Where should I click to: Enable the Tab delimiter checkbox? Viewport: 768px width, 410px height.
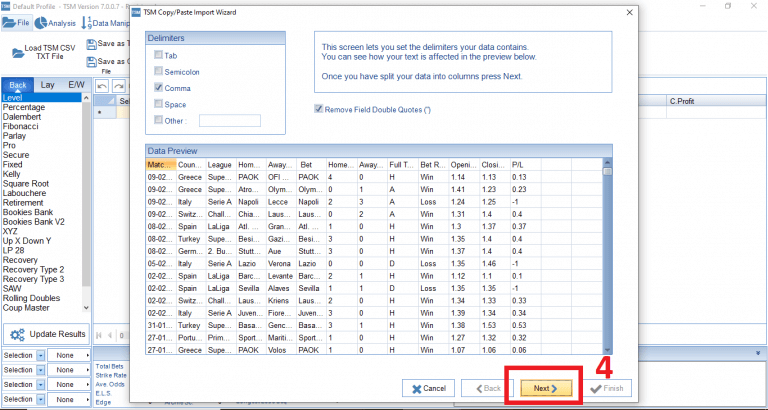tap(159, 56)
